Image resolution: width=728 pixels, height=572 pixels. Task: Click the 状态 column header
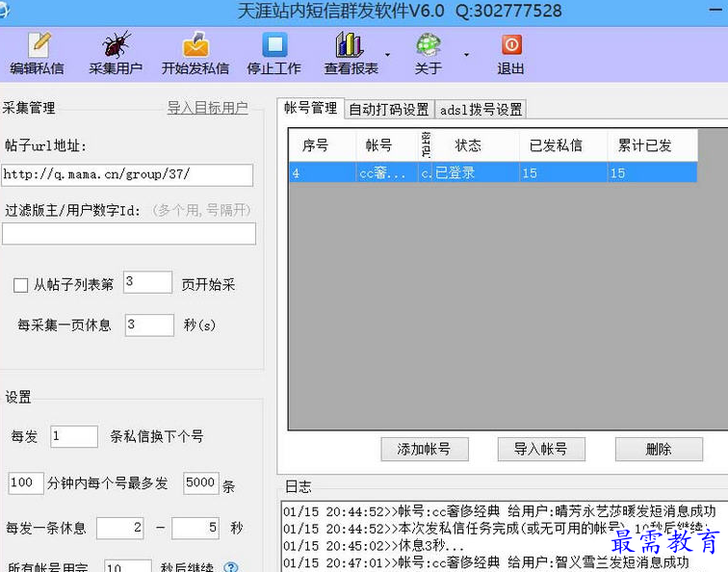click(476, 145)
